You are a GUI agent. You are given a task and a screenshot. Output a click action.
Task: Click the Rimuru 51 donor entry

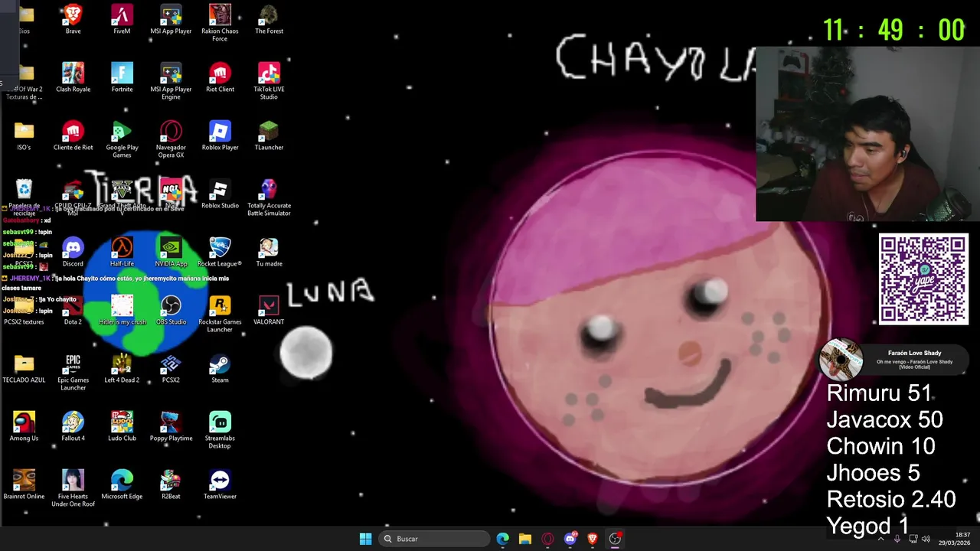pyautogui.click(x=879, y=393)
